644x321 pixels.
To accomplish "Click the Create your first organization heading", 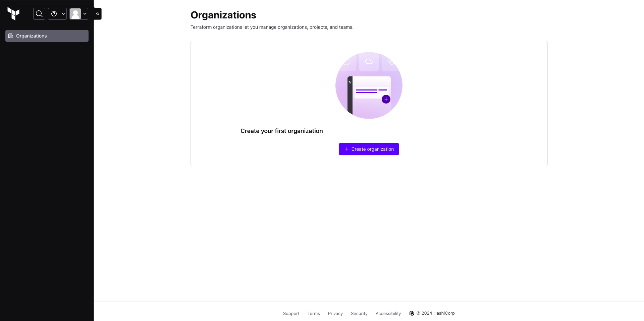I will point(281,131).
